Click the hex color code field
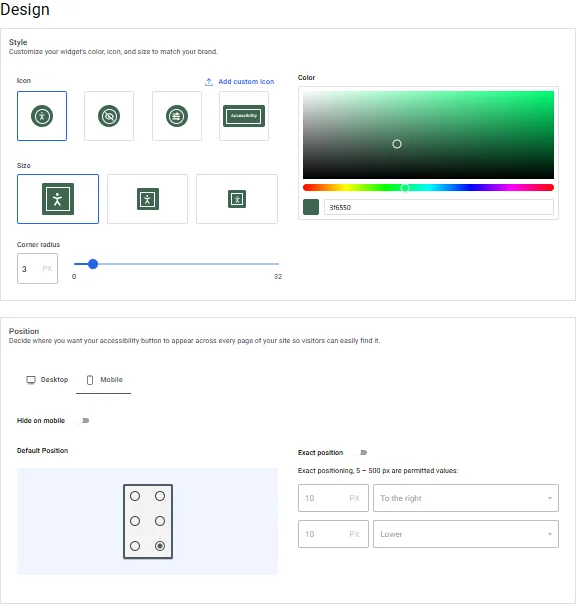Viewport: 576px width, 605px height. (439, 207)
